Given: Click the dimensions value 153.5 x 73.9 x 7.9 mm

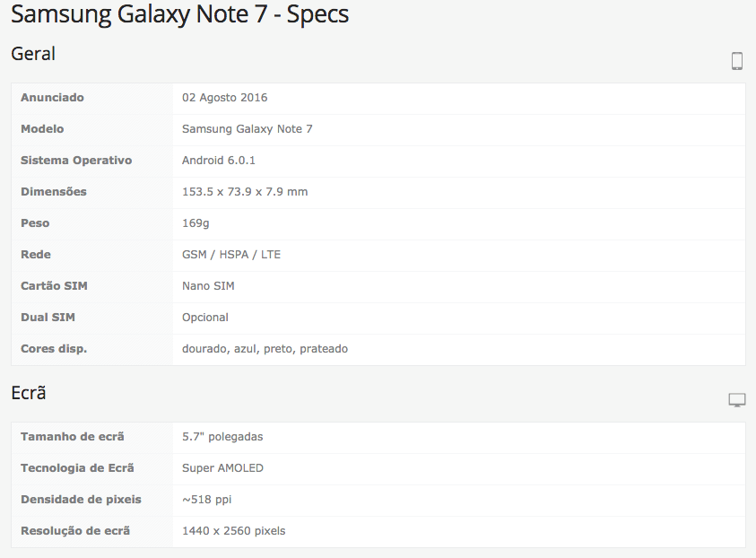Looking at the screenshot, I should click(245, 192).
